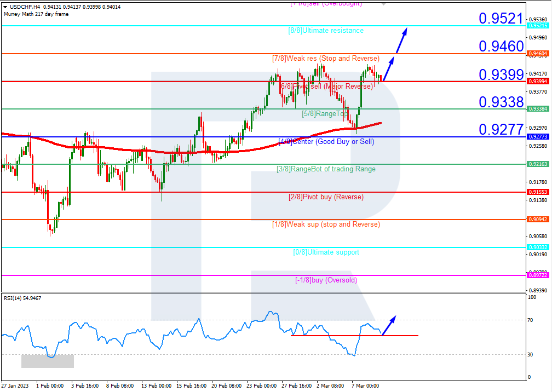Viewport: 552px width, 392px height.
Task: Click the [4/8]Center (Good Buy or Sell) label
Action: [x=326, y=141]
